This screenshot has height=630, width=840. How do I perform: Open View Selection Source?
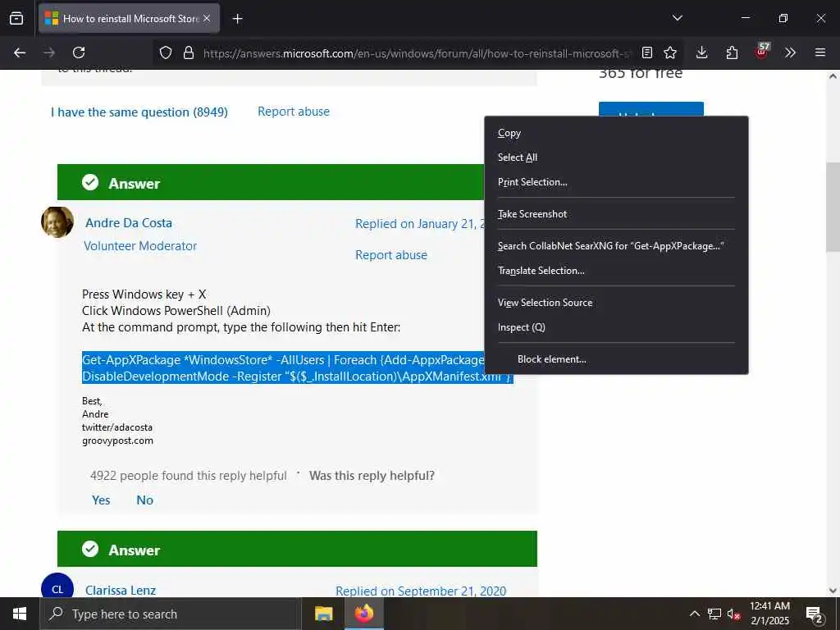tap(616, 303)
